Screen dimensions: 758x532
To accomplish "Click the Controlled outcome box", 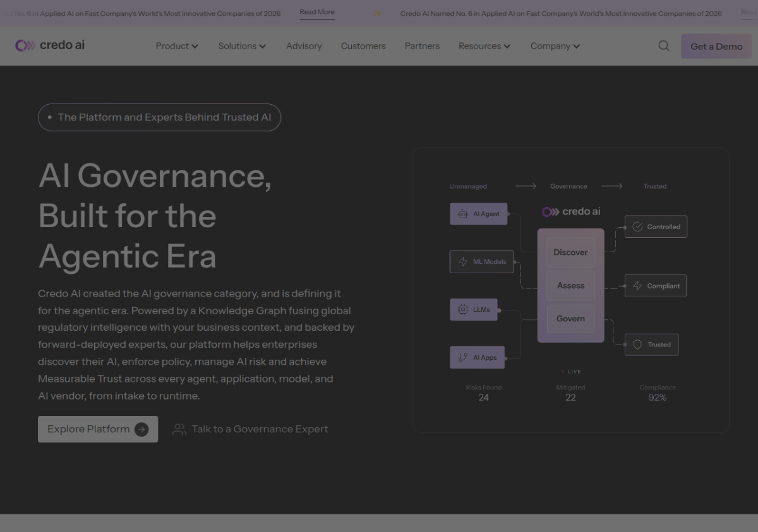I will pyautogui.click(x=656, y=227).
